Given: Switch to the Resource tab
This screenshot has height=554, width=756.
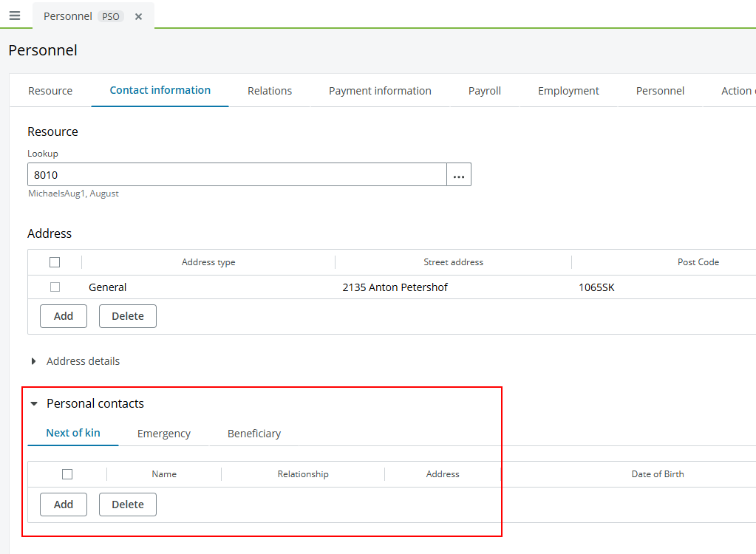Looking at the screenshot, I should [50, 91].
